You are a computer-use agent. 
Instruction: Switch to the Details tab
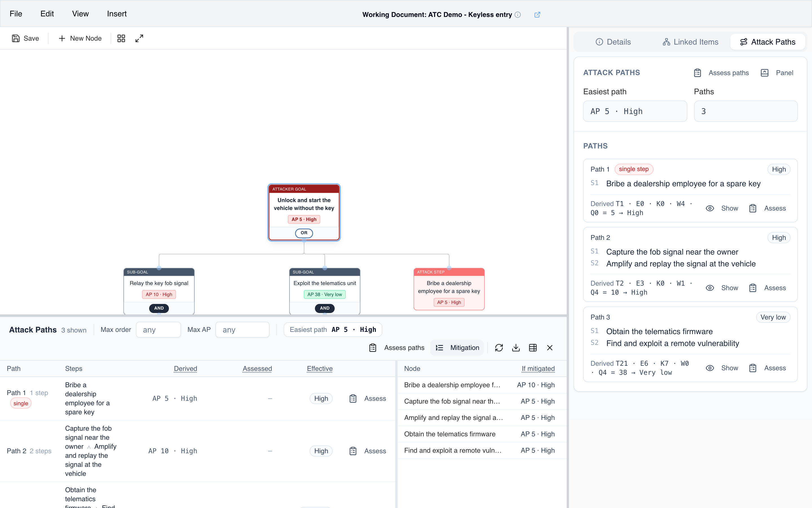point(613,42)
